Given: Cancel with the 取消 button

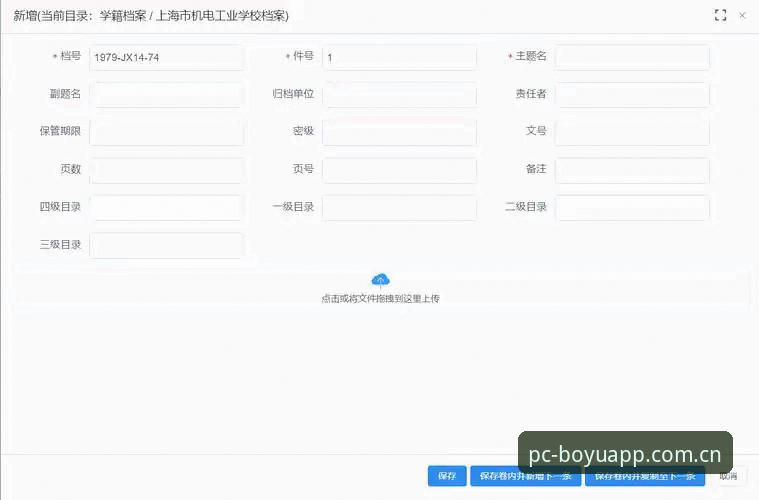Looking at the screenshot, I should [728, 476].
